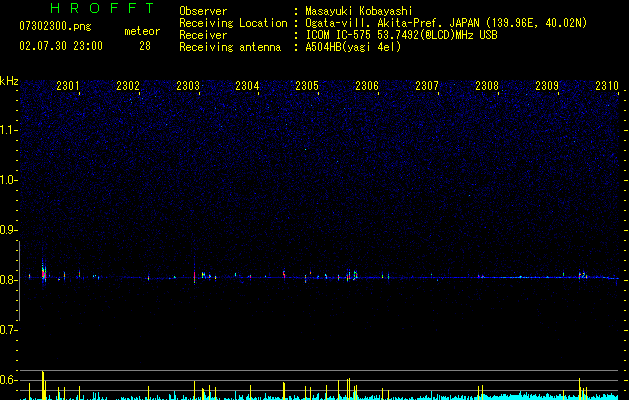This screenshot has width=629, height=400.
Task: Select the file name 07302300.png
Action: click(55, 27)
